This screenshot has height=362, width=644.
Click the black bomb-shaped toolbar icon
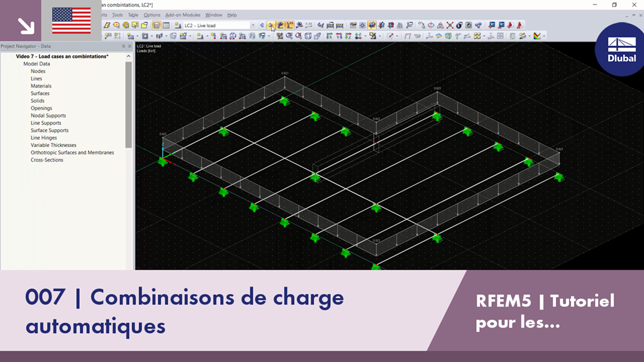(459, 25)
